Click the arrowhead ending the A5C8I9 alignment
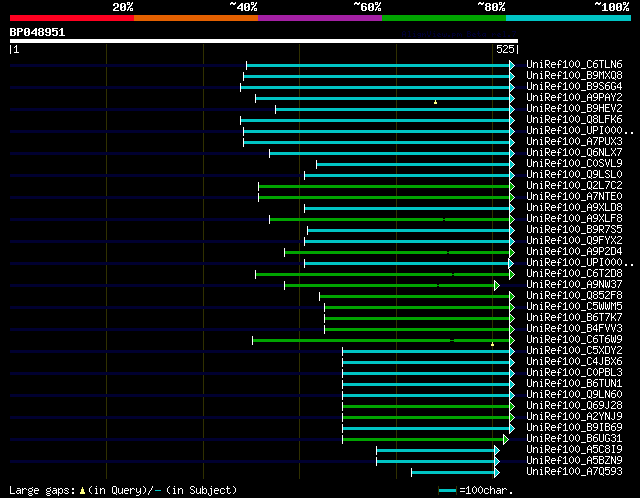Viewport: 640px width, 498px height. coord(497,451)
